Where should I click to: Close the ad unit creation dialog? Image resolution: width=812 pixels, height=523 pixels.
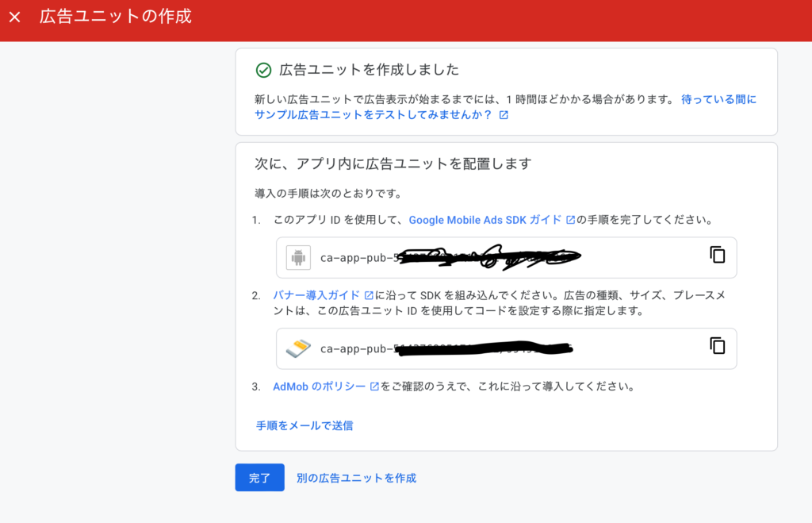point(15,17)
